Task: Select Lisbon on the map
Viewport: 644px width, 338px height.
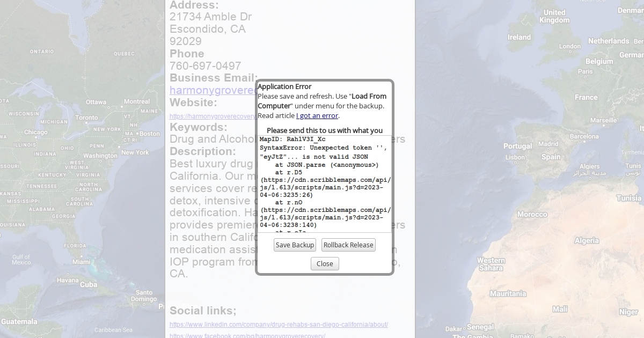Action: click(x=515, y=157)
